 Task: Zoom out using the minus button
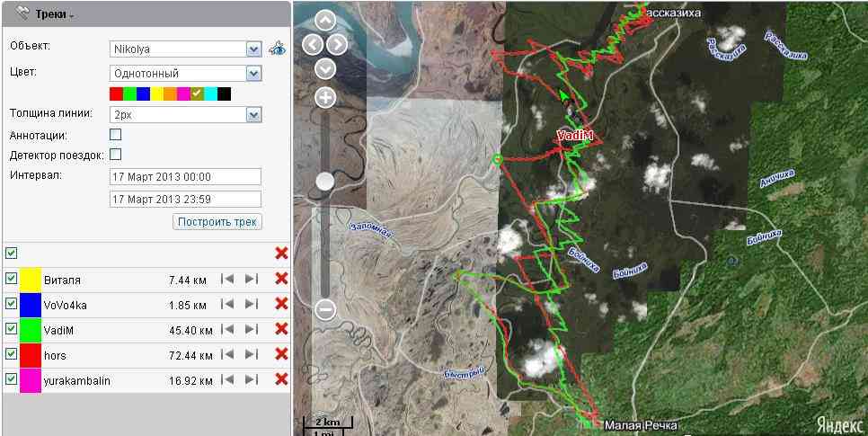(x=325, y=310)
